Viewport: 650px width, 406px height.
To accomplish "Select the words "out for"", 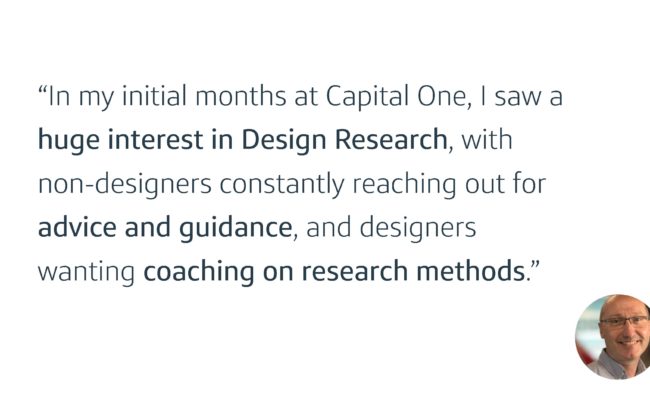I will click(505, 184).
